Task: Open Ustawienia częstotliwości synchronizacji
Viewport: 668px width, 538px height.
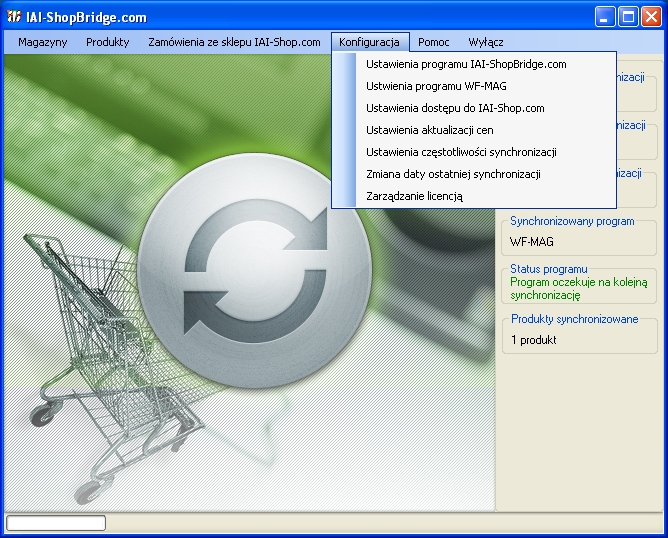Action: pyautogui.click(x=474, y=152)
